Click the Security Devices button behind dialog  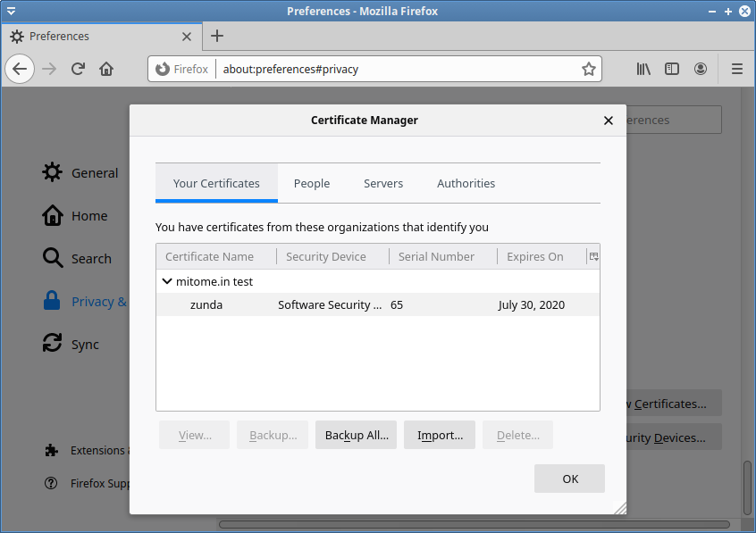[674, 437]
